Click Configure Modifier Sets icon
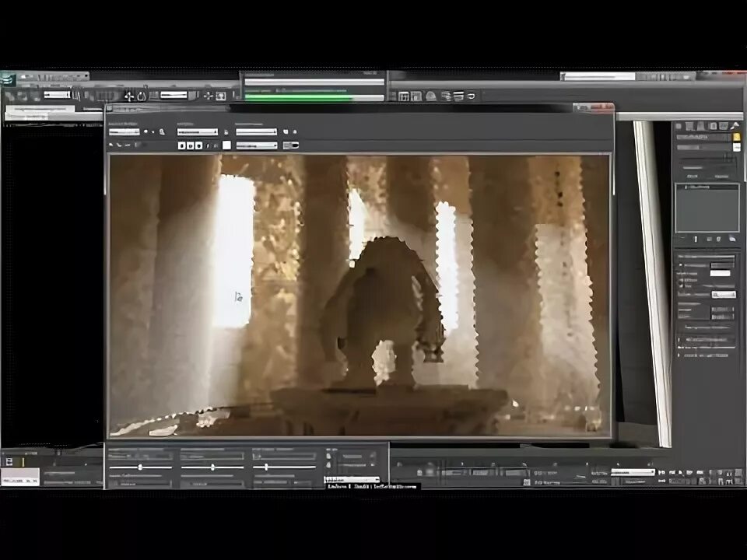This screenshot has width=747, height=560. point(732,239)
